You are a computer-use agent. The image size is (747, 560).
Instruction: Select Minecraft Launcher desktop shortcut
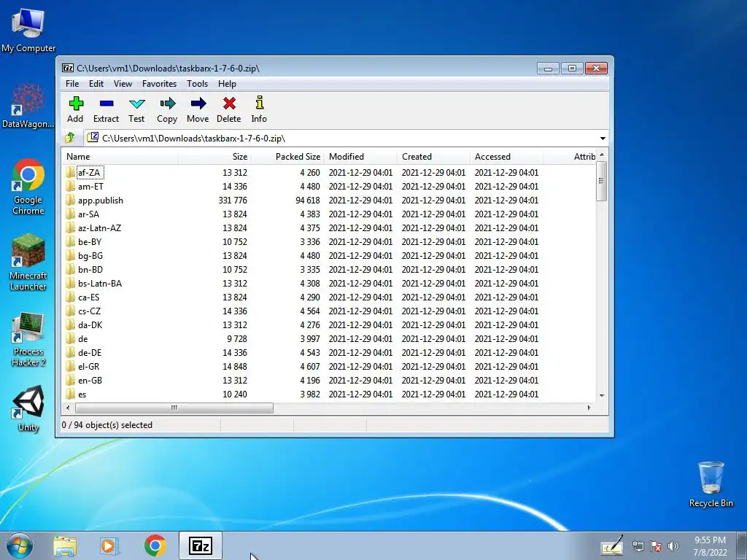(x=28, y=262)
